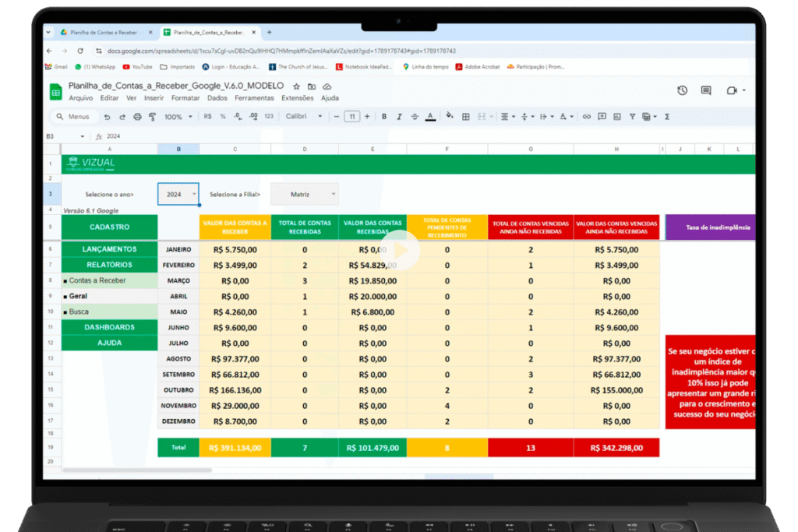Open version history clock icon

[x=682, y=90]
